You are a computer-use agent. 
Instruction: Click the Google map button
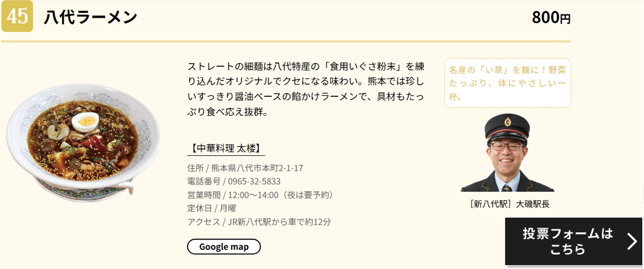tap(223, 246)
